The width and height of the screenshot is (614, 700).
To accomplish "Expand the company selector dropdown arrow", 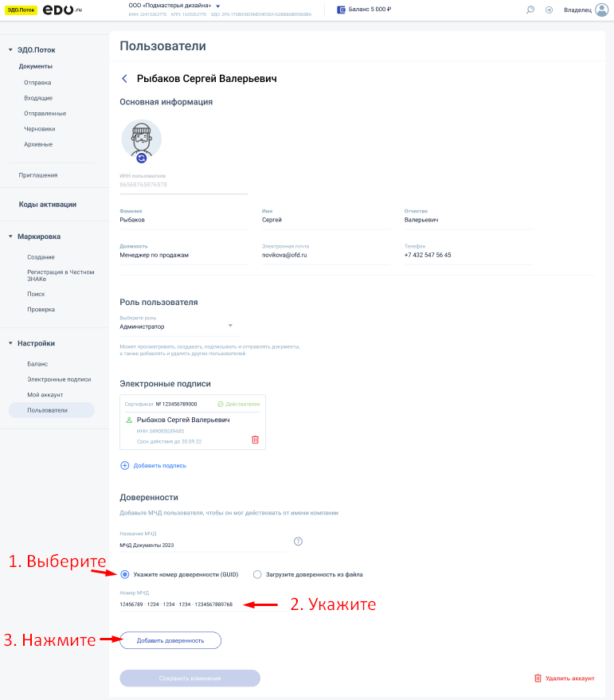I will (x=217, y=6).
